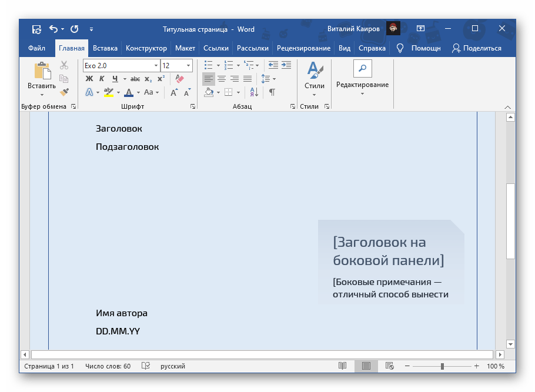Toggle paragraph marks (¶) display
This screenshot has height=392, width=535.
[x=272, y=92]
